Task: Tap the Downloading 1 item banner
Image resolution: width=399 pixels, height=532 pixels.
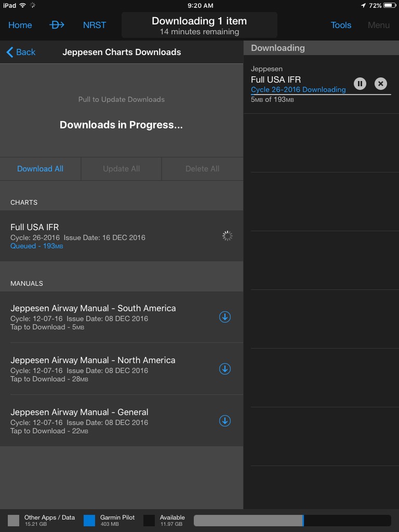Action: [x=198, y=24]
